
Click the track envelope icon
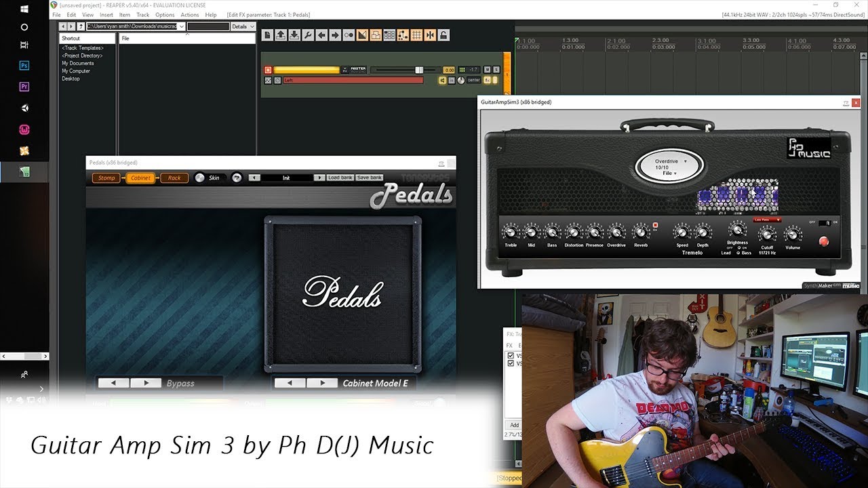[268, 81]
